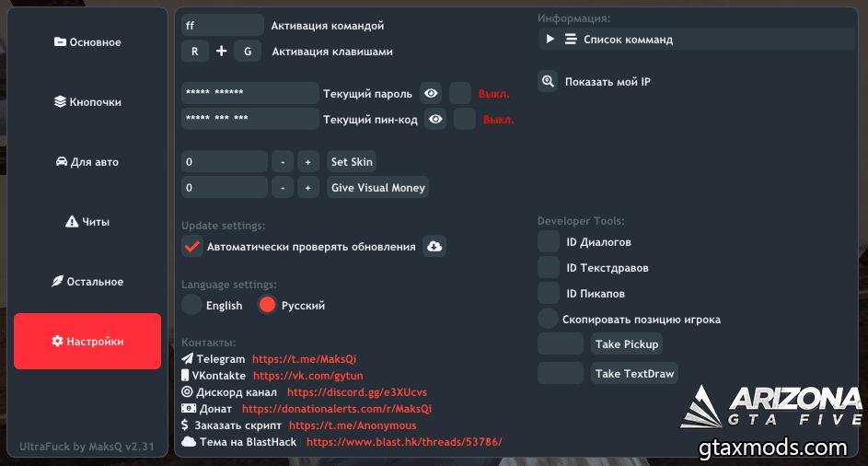
Task: Click the magnifier icon beside Показать мой IP
Action: click(x=548, y=82)
